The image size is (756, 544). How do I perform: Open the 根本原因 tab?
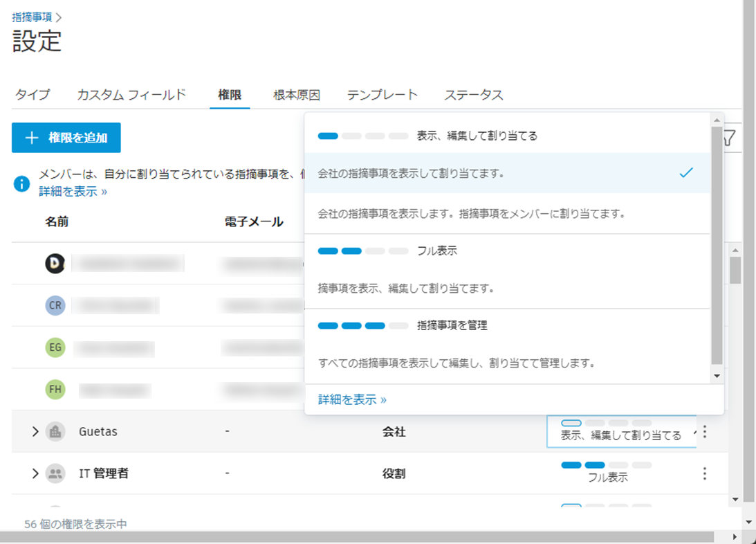point(297,95)
